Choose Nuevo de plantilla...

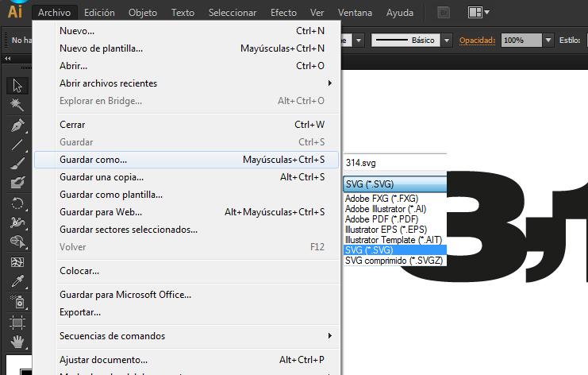[x=186, y=48]
